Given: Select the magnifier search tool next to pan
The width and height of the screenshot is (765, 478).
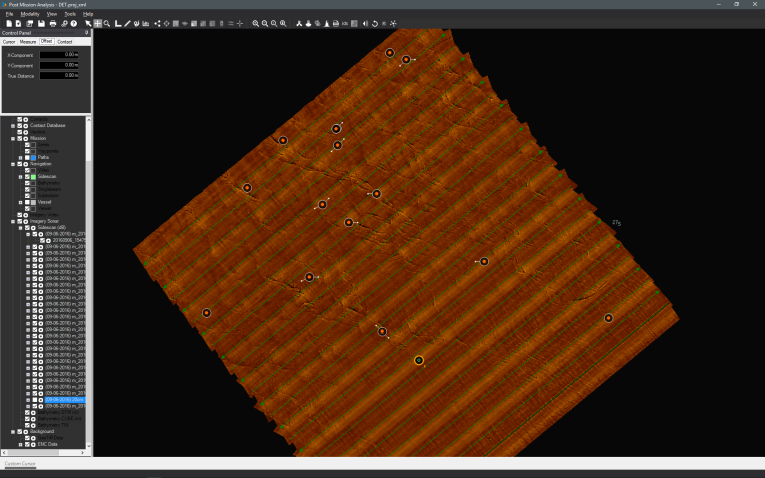Looking at the screenshot, I should coord(107,23).
